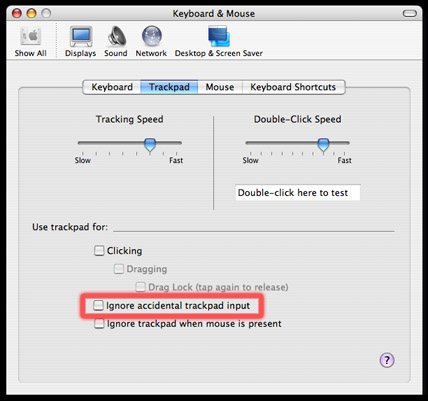The height and width of the screenshot is (401, 428).
Task: Click the Tracking Speed slider knob
Action: [150, 145]
